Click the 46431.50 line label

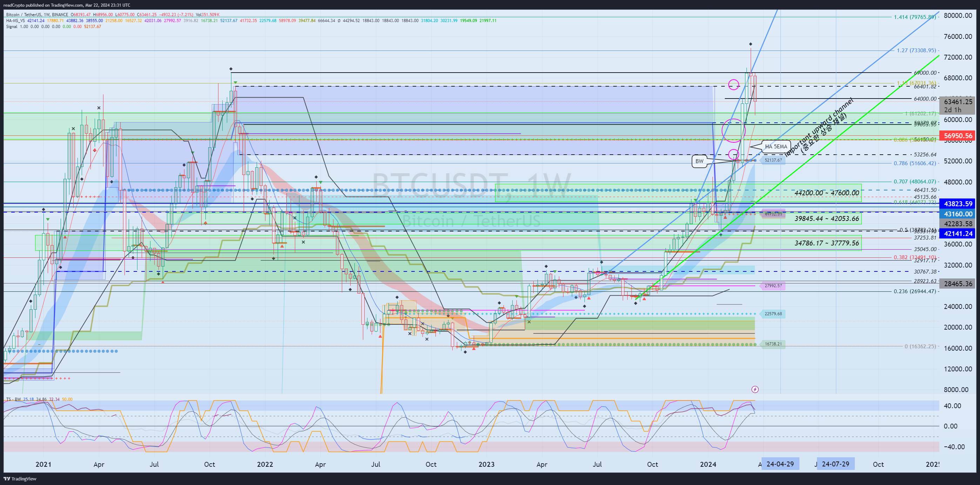(x=925, y=190)
